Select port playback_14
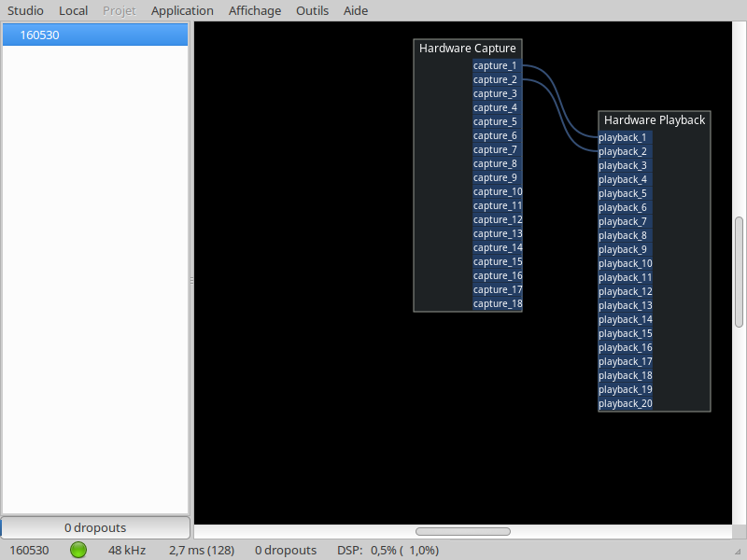 tap(625, 319)
